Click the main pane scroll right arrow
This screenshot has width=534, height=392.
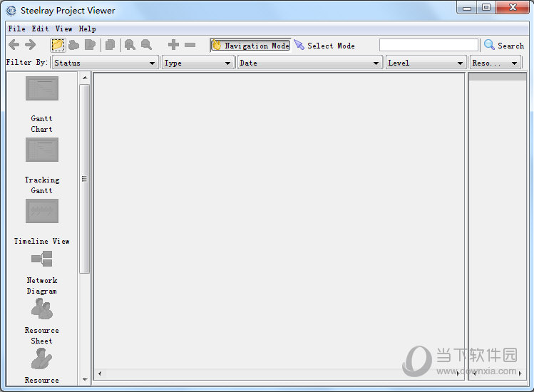click(x=458, y=373)
